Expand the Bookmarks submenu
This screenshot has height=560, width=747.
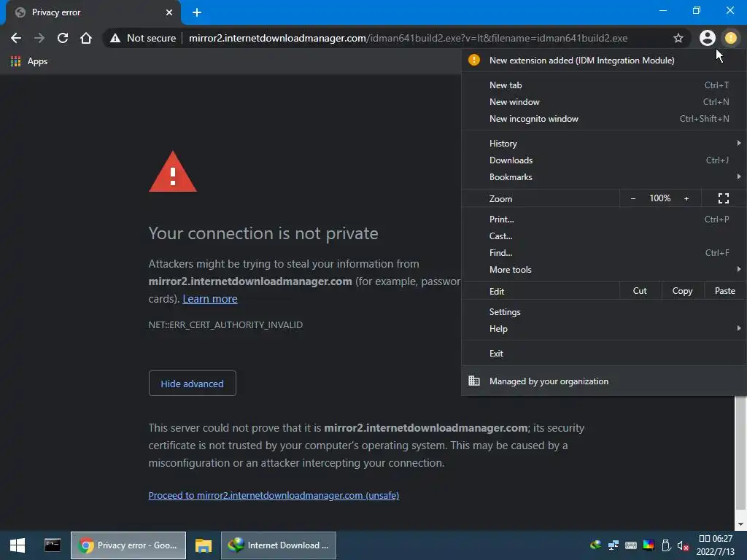[x=604, y=177]
